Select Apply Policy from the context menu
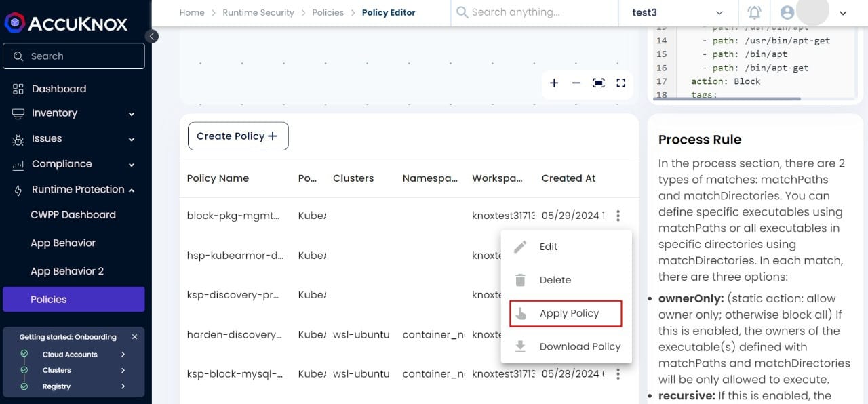The width and height of the screenshot is (868, 404). (x=566, y=313)
